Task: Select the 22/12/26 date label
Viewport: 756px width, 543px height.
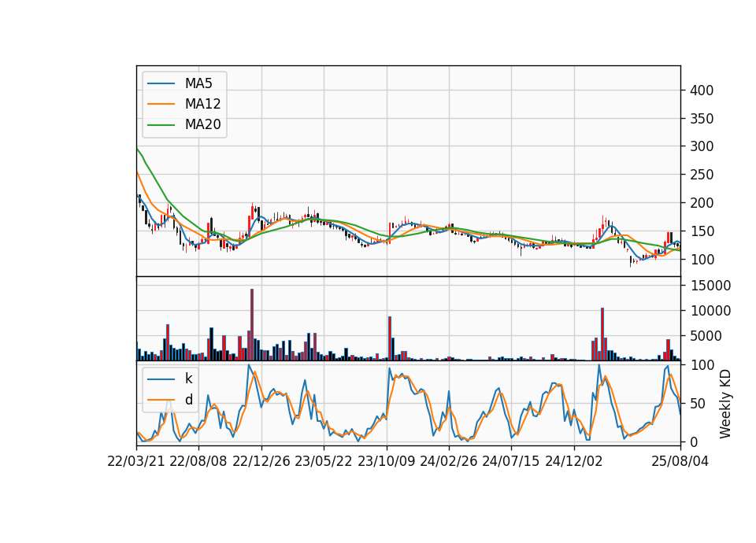Action: (261, 461)
